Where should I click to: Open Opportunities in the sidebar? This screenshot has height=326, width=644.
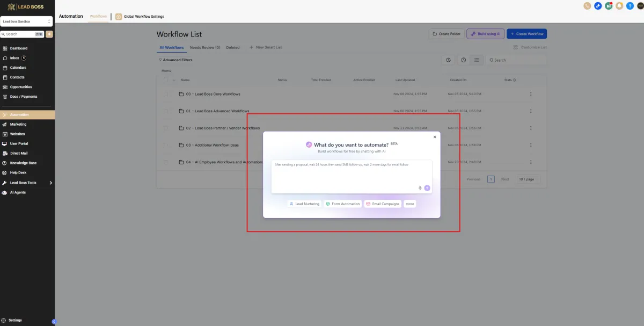[x=20, y=87]
